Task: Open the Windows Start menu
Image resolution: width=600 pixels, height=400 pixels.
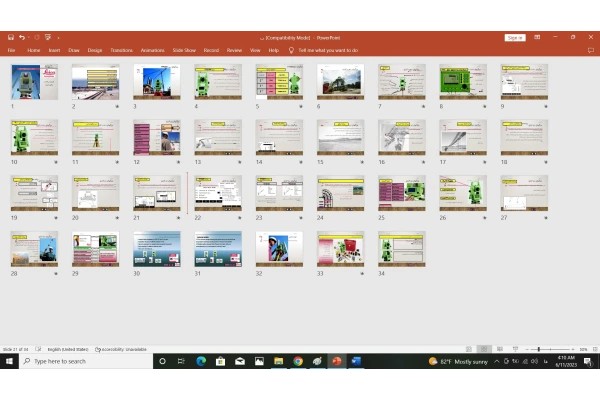Action: tap(9, 361)
